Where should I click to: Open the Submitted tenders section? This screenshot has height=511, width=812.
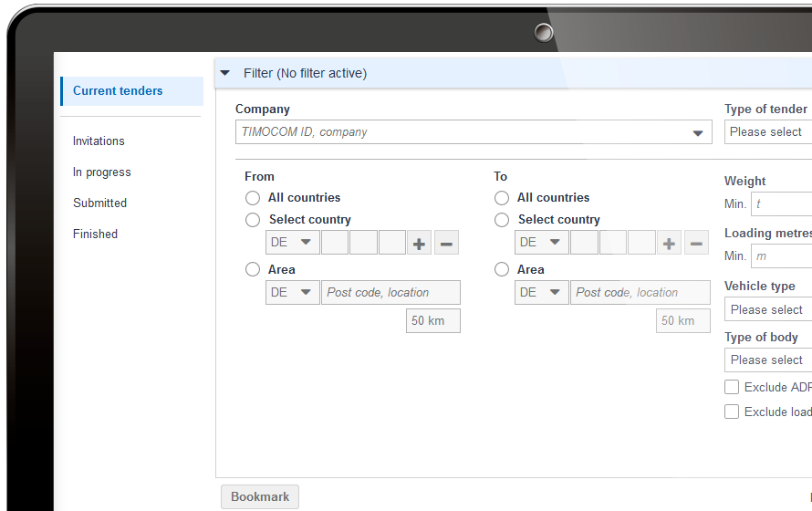99,203
